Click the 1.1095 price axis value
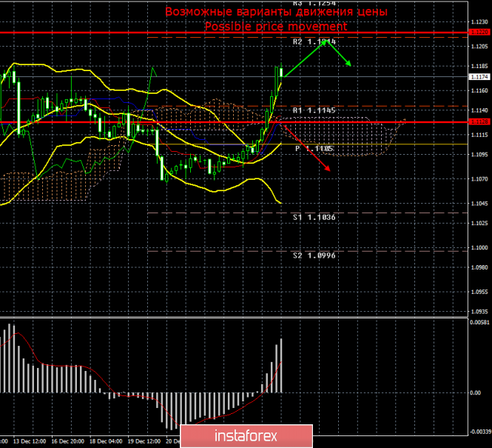This screenshot has width=492, height=448. pos(479,155)
